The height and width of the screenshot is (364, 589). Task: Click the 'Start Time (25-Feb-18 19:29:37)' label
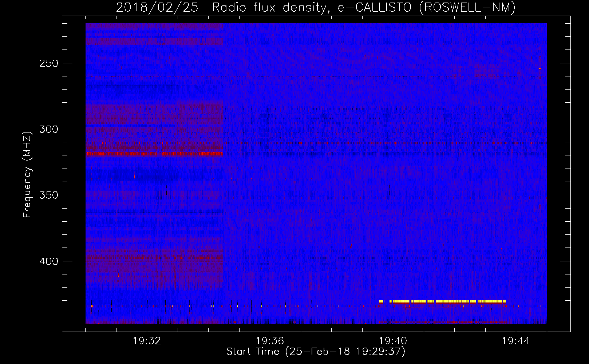pos(316,352)
